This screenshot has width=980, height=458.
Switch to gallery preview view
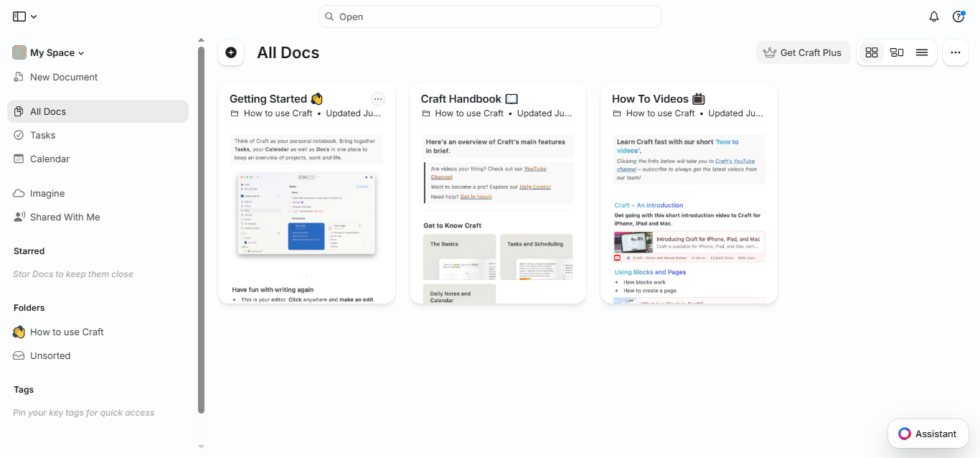click(897, 52)
